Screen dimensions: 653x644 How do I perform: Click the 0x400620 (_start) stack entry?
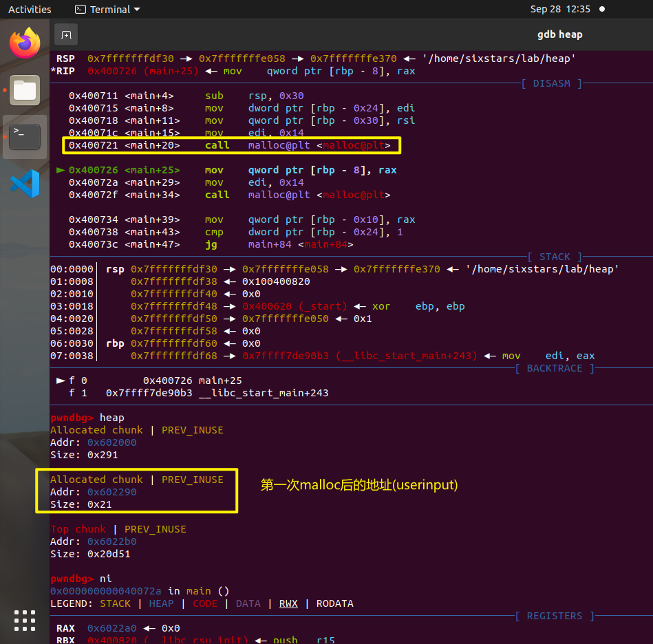[x=295, y=306]
